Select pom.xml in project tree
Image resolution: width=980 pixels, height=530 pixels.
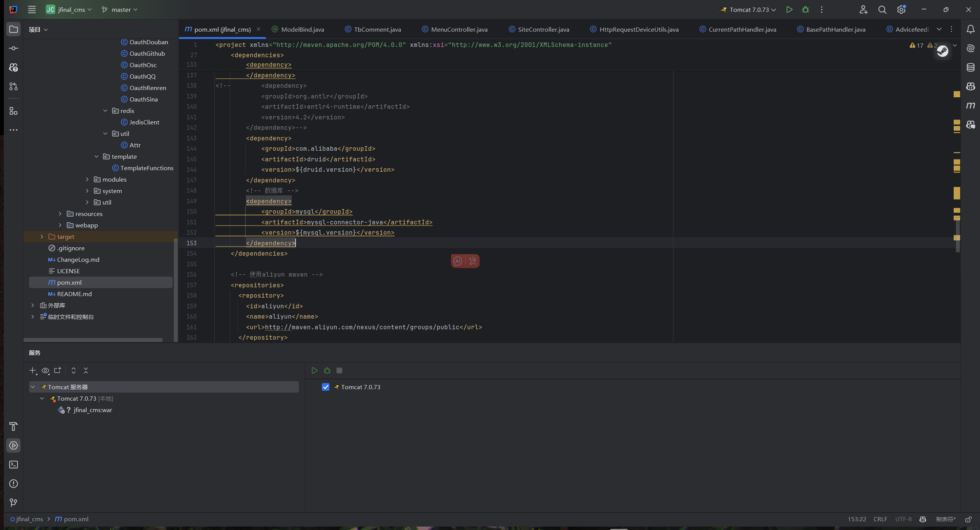pyautogui.click(x=101, y=282)
